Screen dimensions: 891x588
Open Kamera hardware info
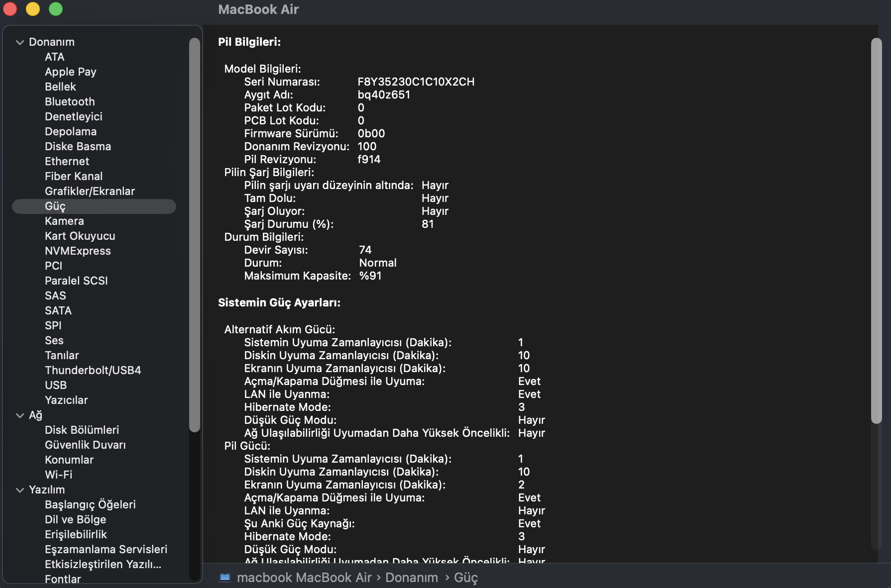click(x=64, y=221)
